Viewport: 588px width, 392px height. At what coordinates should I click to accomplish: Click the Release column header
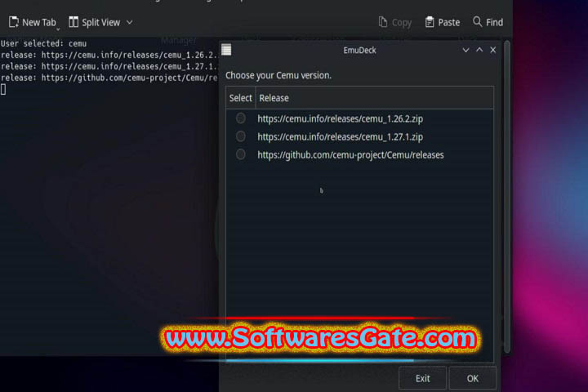point(374,98)
